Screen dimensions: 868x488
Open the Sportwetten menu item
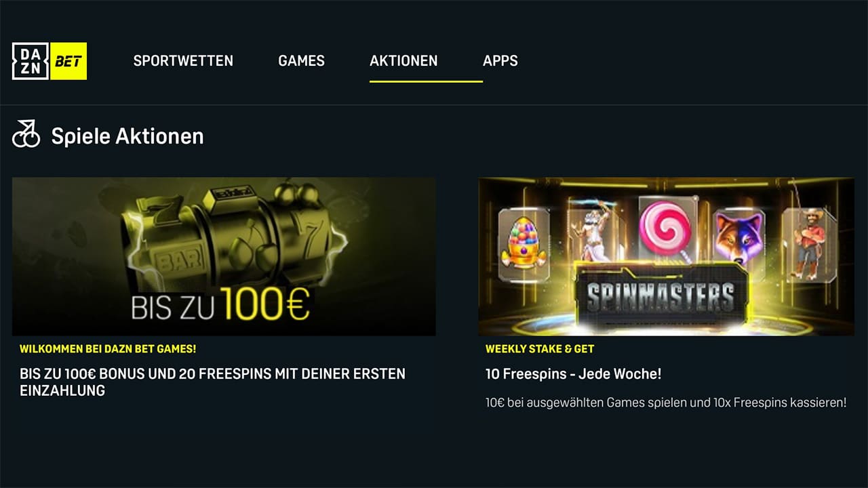point(183,60)
